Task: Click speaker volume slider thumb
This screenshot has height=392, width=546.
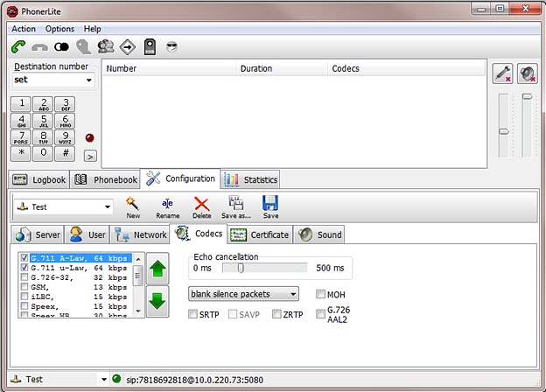Action: (527, 96)
